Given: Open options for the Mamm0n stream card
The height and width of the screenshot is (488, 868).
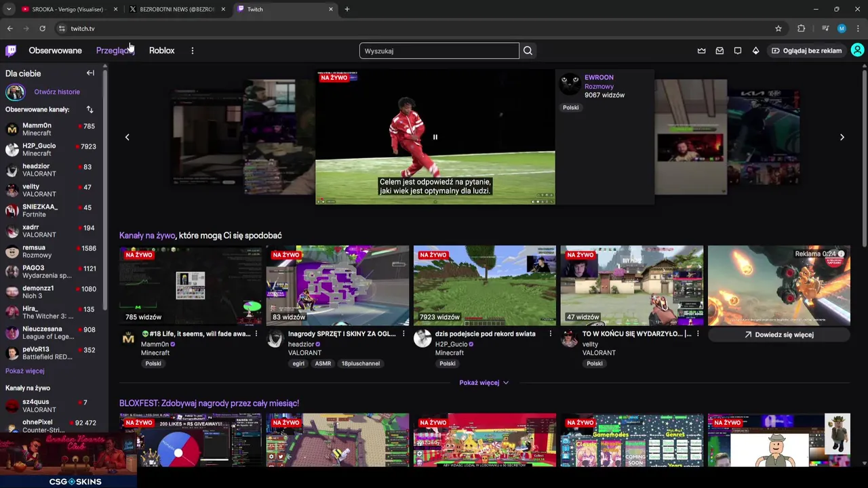Looking at the screenshot, I should [256, 333].
